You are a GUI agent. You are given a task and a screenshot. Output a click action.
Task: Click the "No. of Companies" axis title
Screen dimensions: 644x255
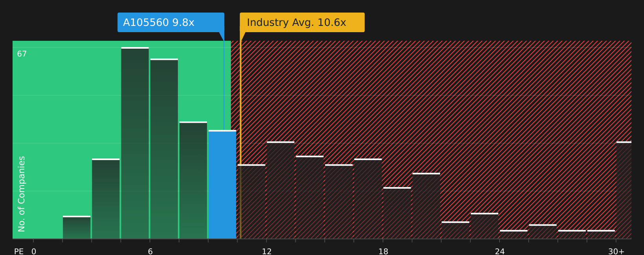[x=22, y=194]
